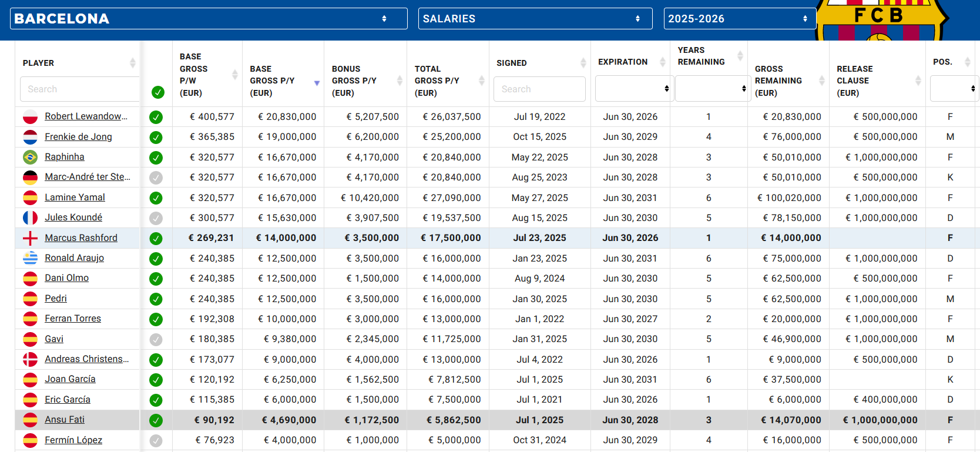Viewport: 980px width, 452px height.
Task: Open the 2025-2026 season dropdown
Action: (740, 19)
